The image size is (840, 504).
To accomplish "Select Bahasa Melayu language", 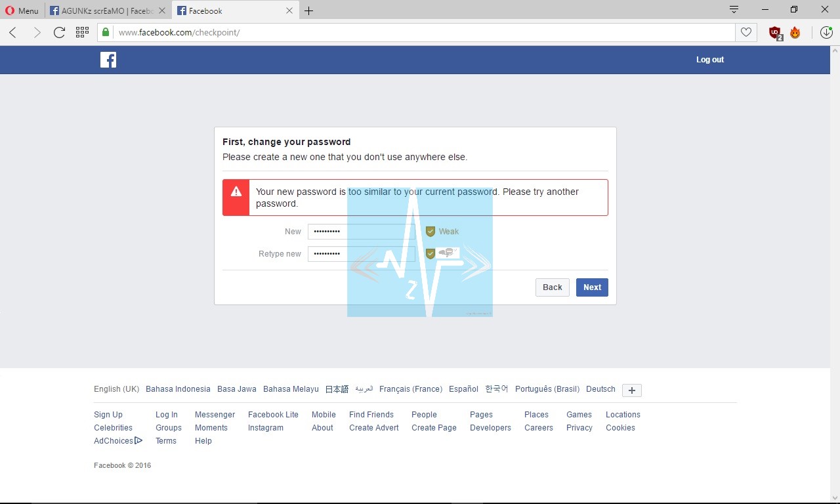I will (x=291, y=389).
